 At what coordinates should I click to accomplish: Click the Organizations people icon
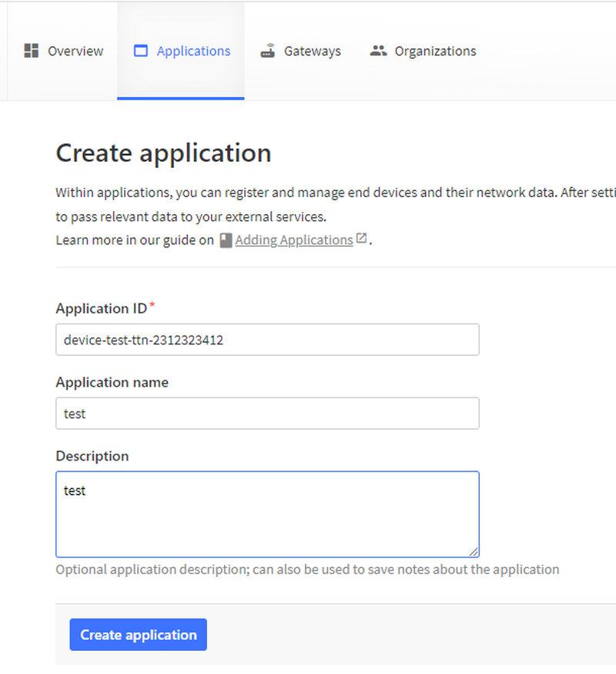pyautogui.click(x=378, y=51)
